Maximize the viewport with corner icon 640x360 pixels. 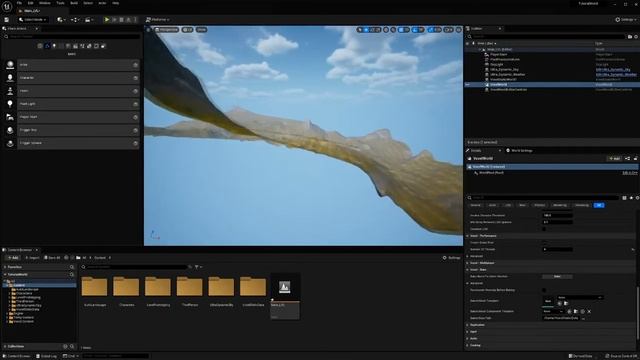click(458, 30)
